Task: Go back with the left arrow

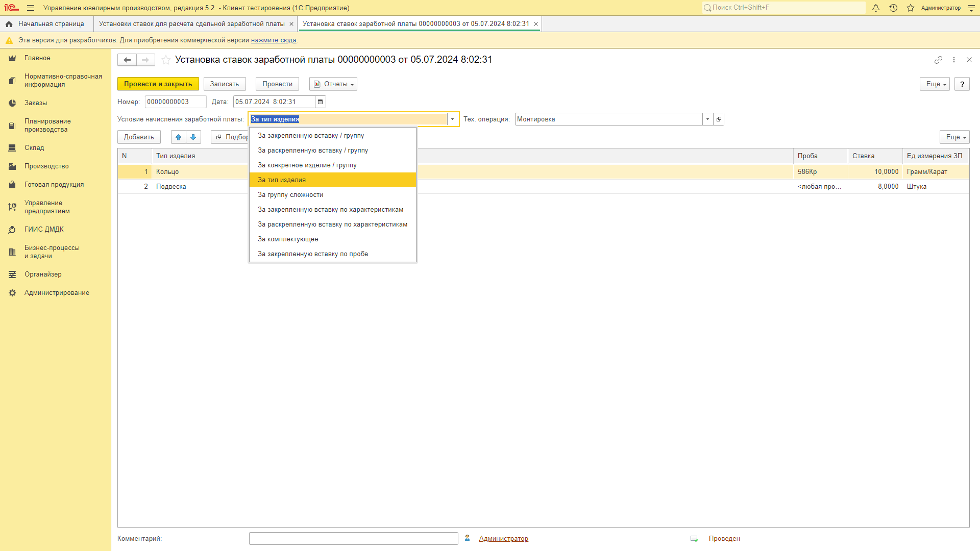Action: coord(127,60)
